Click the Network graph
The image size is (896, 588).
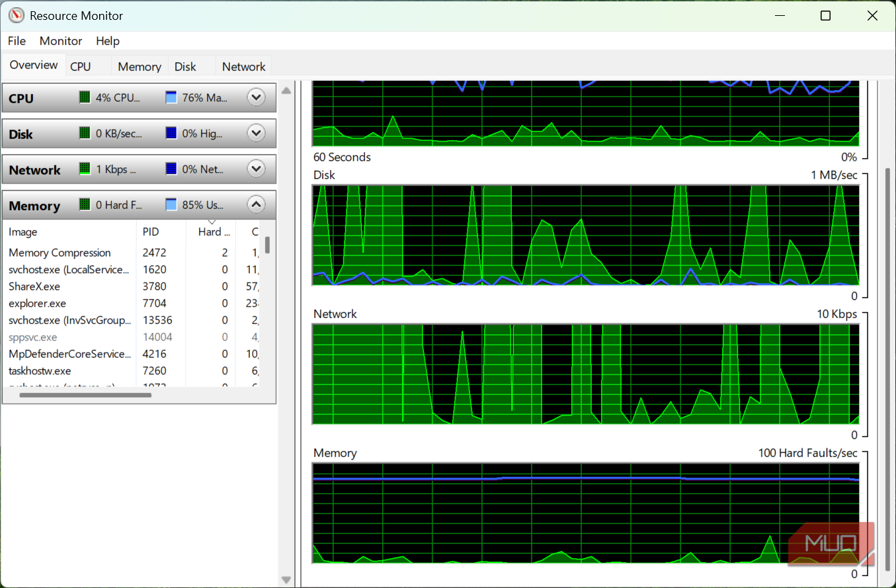[x=586, y=374]
